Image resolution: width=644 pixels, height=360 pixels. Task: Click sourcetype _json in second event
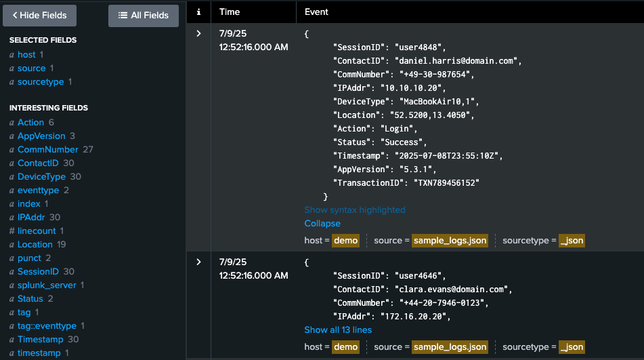(x=572, y=347)
